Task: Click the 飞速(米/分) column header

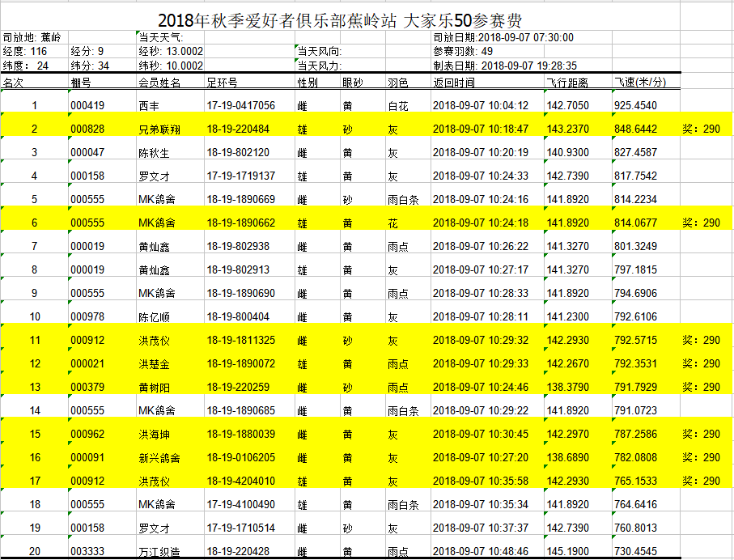Action: [640, 83]
